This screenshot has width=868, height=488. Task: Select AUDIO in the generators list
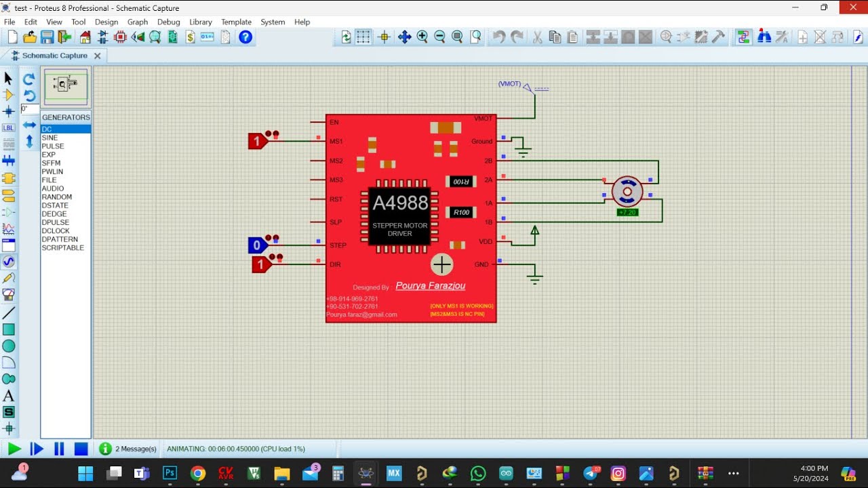click(x=66, y=188)
